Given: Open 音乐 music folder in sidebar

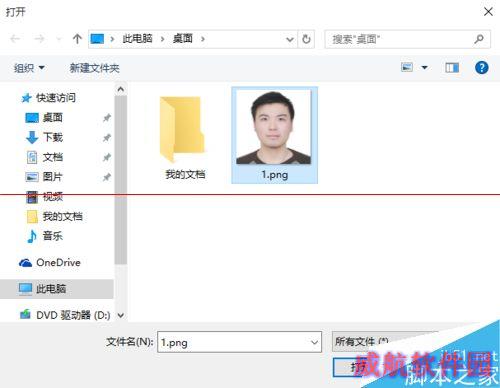Looking at the screenshot, I should (x=53, y=236).
